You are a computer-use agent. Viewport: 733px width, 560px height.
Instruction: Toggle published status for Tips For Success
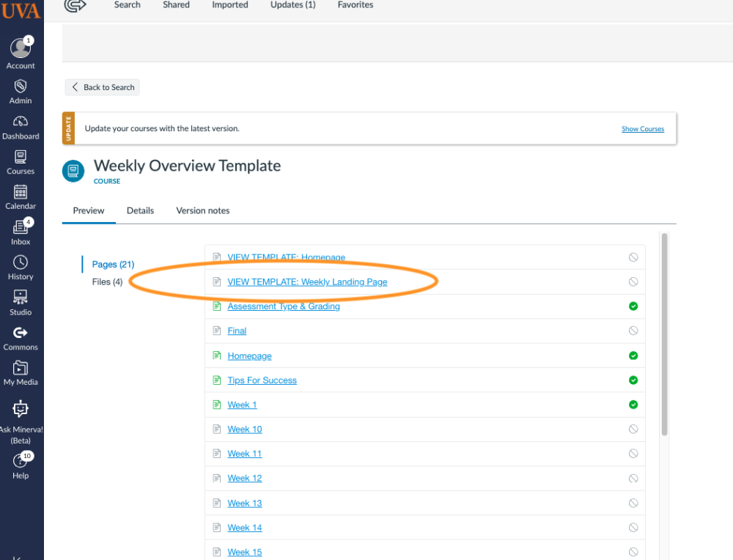[633, 380]
